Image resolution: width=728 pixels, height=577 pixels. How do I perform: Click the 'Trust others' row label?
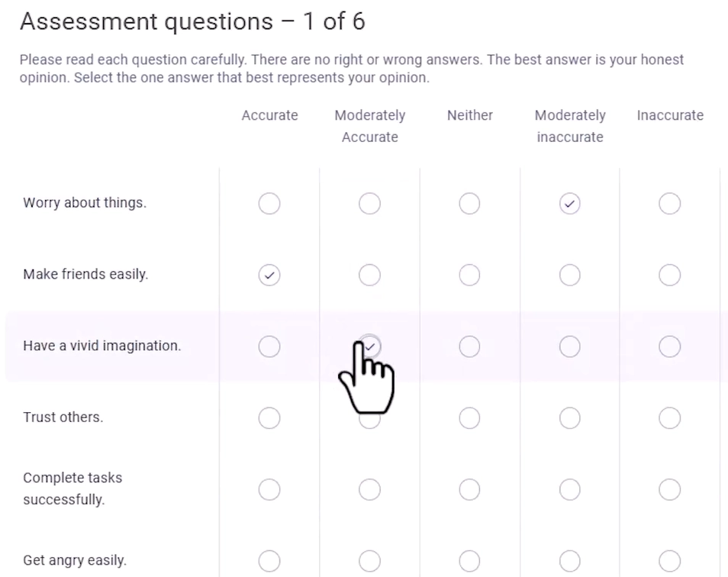(x=64, y=417)
